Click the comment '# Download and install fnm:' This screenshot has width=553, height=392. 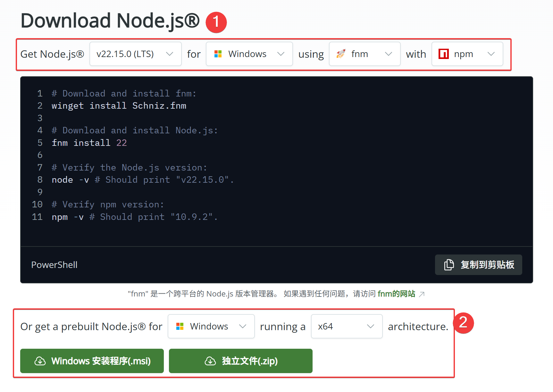(x=124, y=94)
